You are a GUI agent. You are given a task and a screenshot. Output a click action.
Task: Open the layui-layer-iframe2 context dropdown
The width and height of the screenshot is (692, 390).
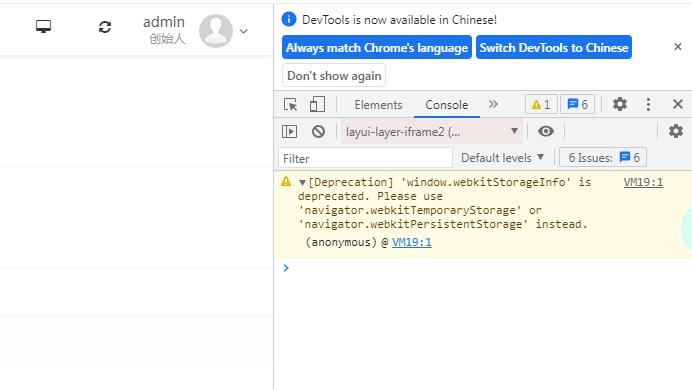pos(432,131)
